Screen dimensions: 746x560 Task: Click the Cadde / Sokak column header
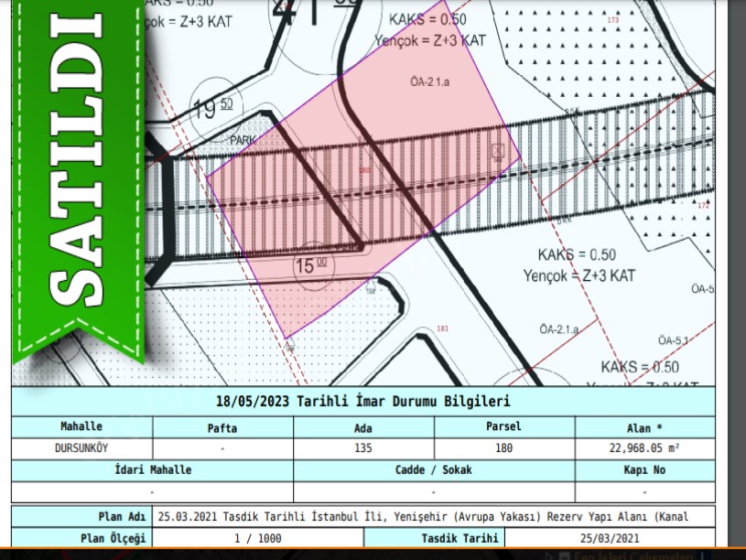[x=433, y=470]
